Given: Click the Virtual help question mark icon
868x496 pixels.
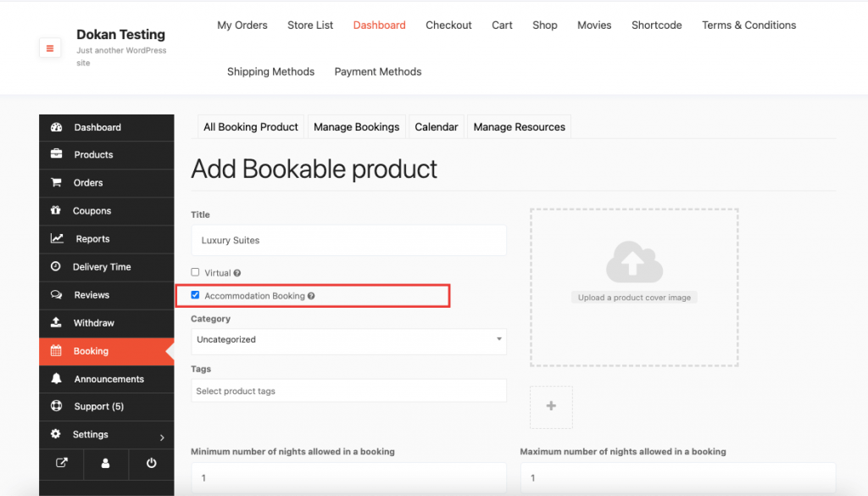Looking at the screenshot, I should click(237, 273).
